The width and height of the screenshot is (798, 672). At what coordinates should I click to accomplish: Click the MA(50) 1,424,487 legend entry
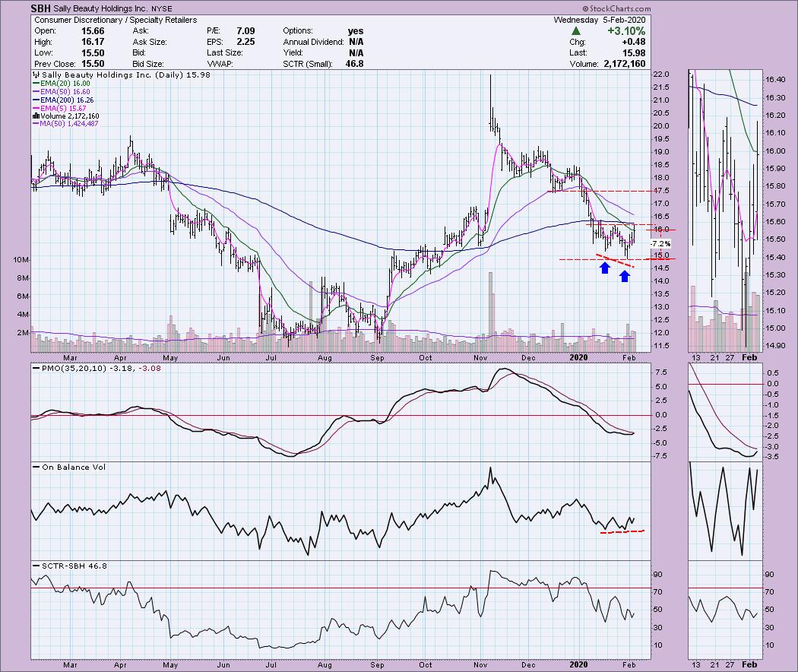click(65, 124)
